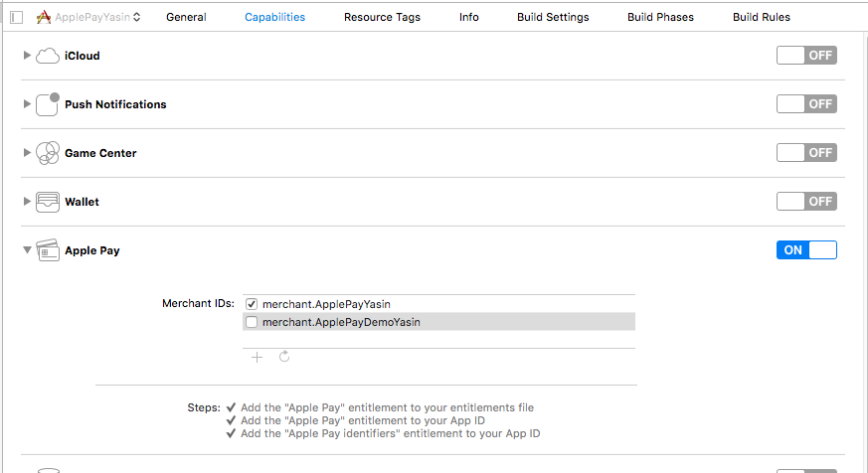The height and width of the screenshot is (473, 868).
Task: Collapse the Apple Pay section
Action: point(27,250)
